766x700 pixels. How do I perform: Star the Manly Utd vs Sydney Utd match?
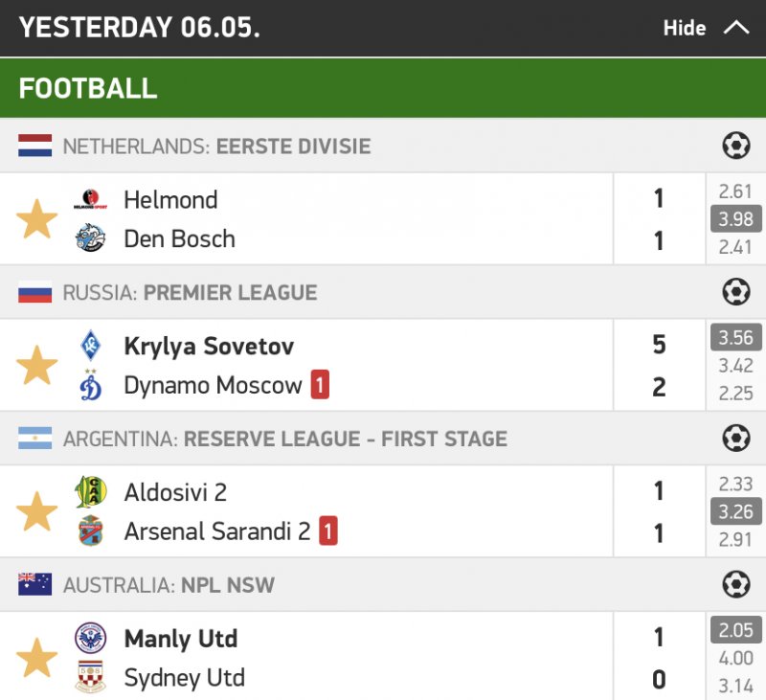(x=37, y=658)
